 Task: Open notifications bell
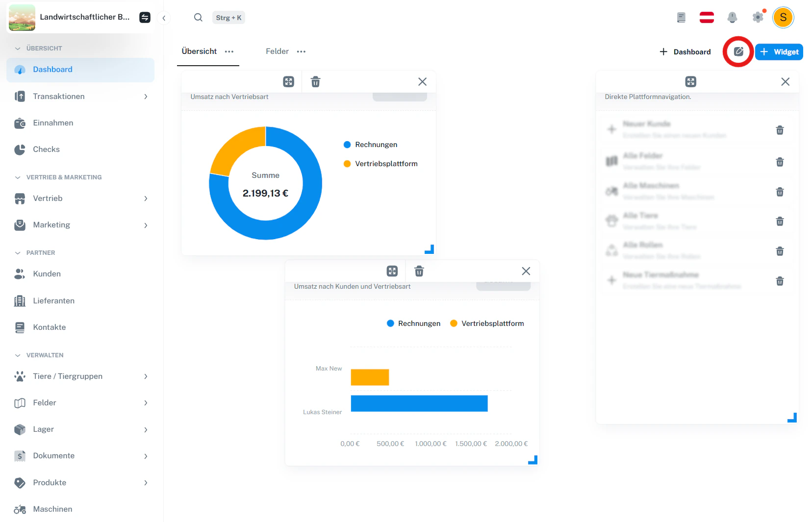tap(732, 18)
